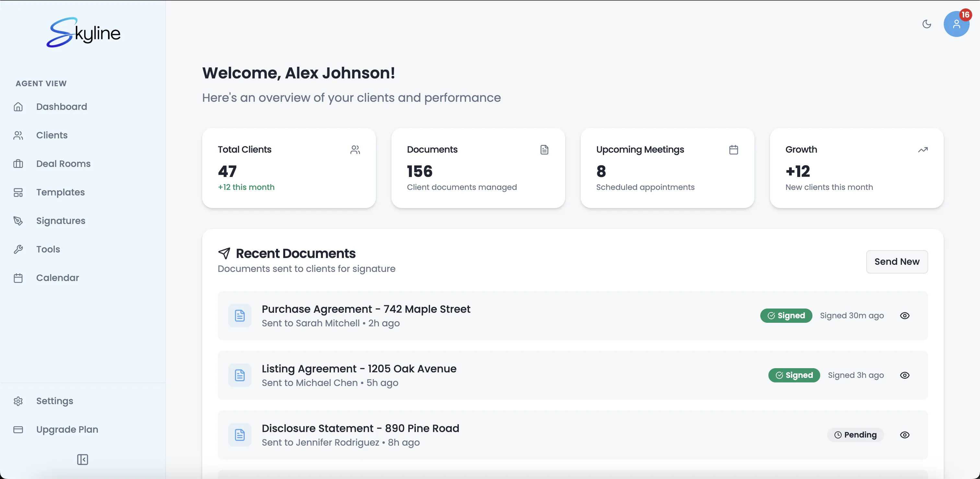Screen dimensions: 980x479
Task: View the Purchase Agreement via eye icon
Action: pos(905,316)
